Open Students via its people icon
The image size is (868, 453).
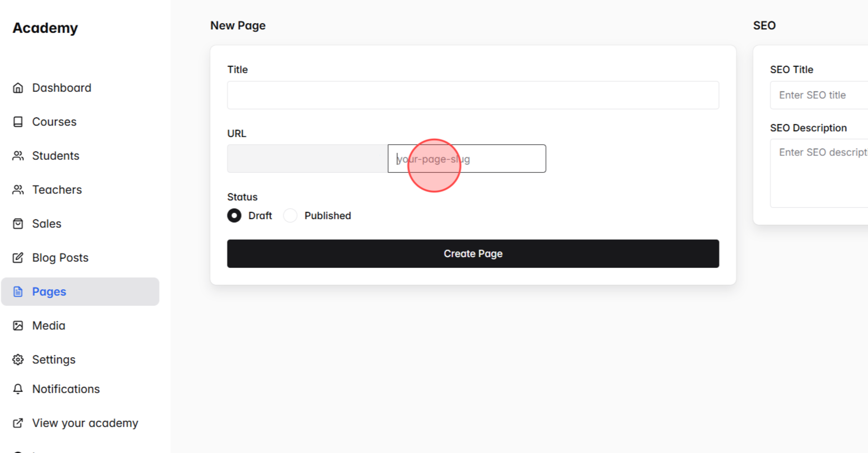(18, 156)
